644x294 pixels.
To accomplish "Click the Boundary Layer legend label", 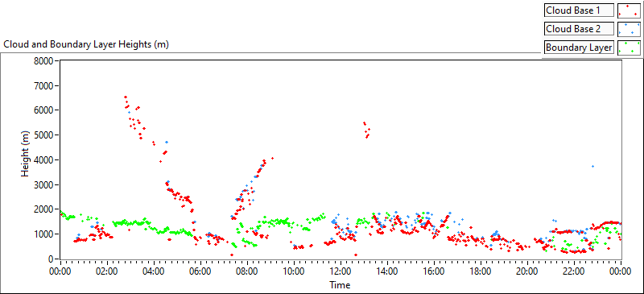I will point(579,48).
